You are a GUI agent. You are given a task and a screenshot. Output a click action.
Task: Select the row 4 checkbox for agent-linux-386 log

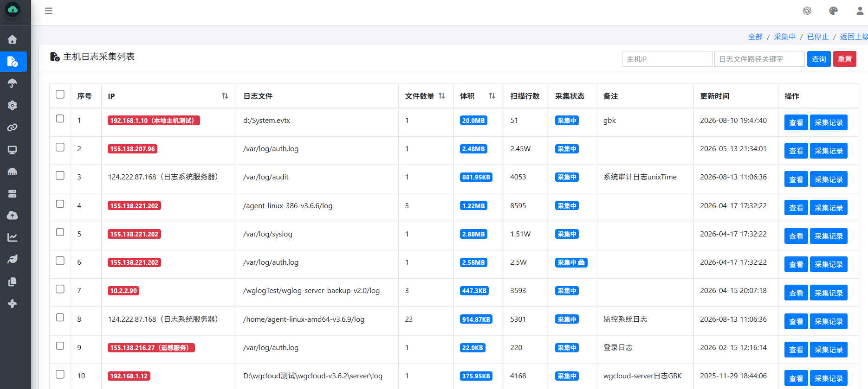point(60,204)
